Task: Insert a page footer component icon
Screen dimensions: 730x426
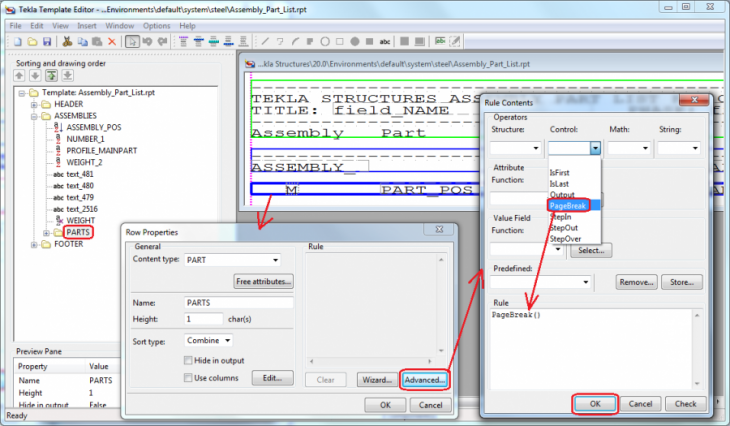Action: [x=229, y=42]
